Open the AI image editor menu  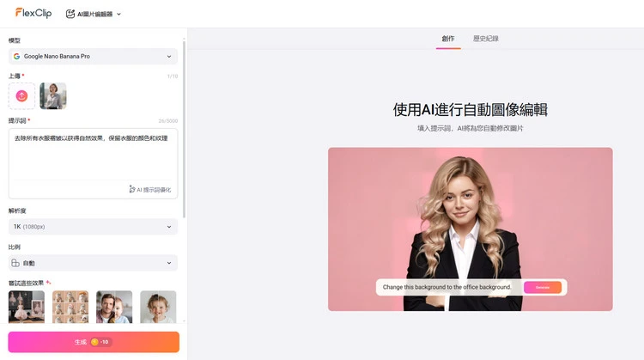(94, 14)
